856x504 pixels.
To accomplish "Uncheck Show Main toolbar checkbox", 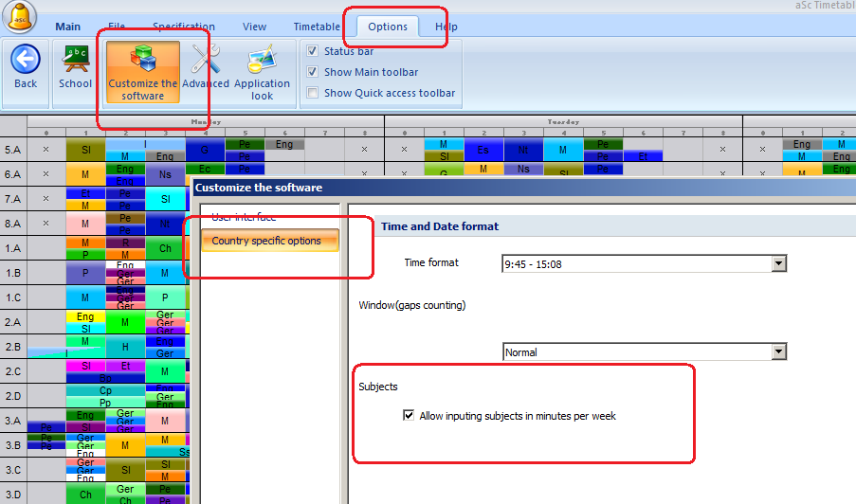I will (x=313, y=72).
